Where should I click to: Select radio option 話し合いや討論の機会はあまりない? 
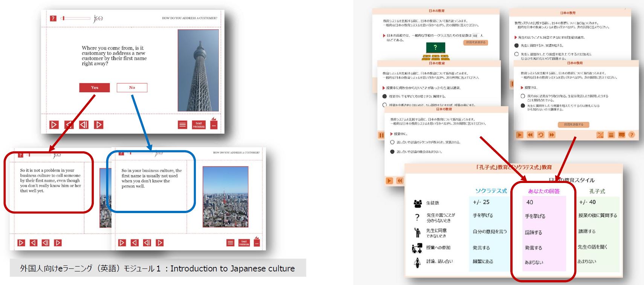(x=392, y=152)
